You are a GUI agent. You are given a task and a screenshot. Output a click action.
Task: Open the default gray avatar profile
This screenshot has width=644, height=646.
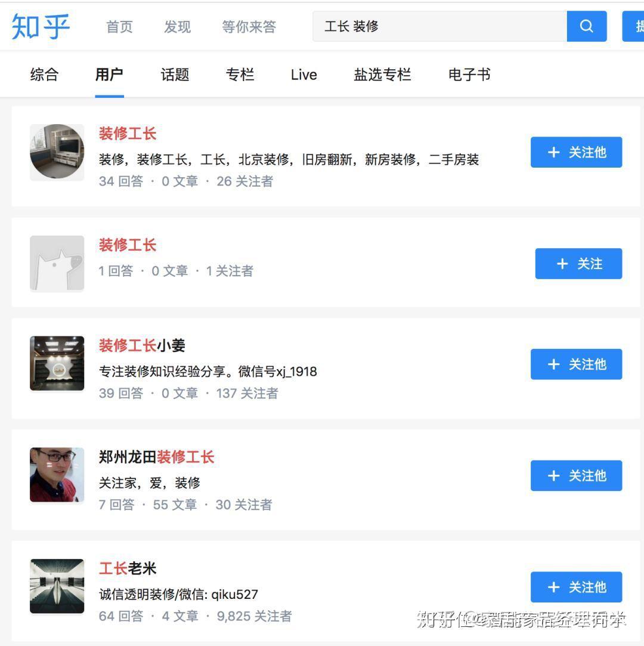tap(57, 263)
